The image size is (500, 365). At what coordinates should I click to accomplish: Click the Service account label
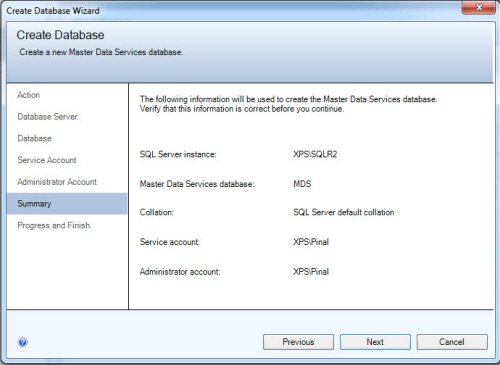pos(170,242)
